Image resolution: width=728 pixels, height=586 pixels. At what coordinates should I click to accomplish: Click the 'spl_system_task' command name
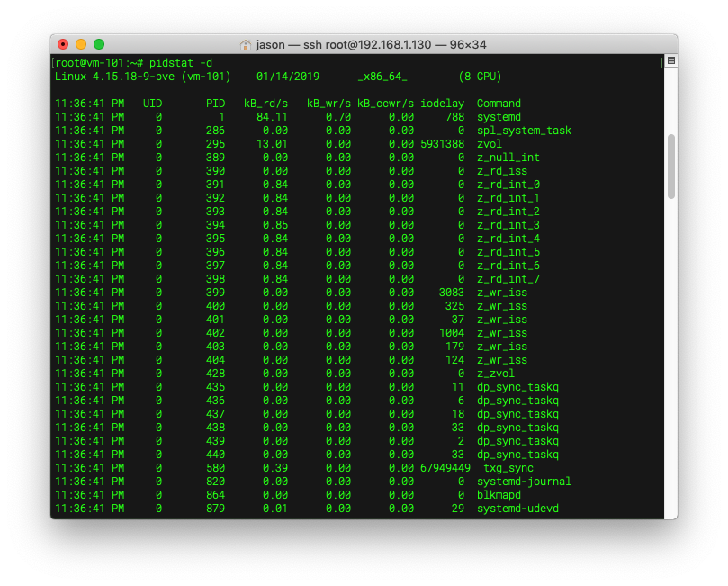(524, 131)
